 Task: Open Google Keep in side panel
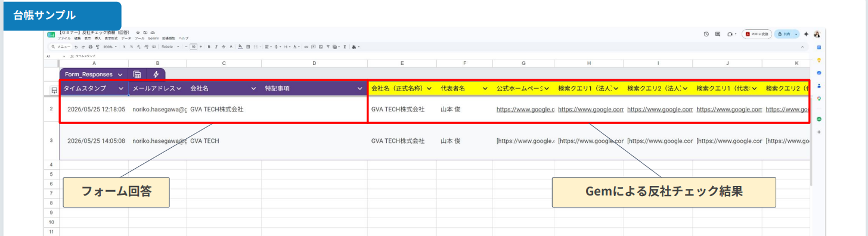tap(819, 60)
